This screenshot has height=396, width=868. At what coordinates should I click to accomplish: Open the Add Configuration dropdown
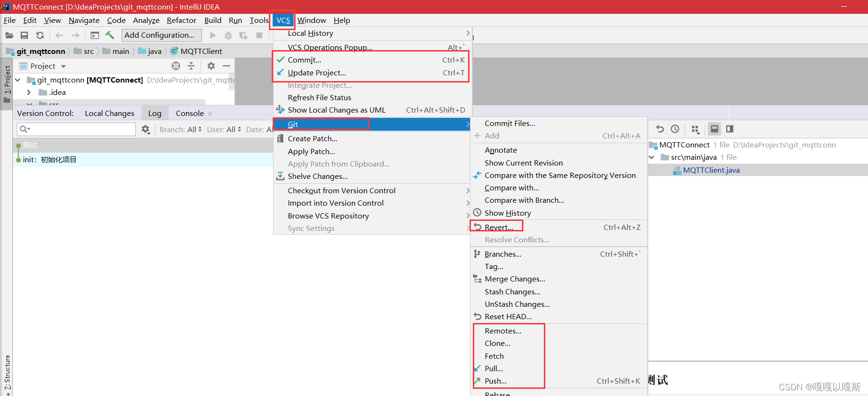point(162,35)
